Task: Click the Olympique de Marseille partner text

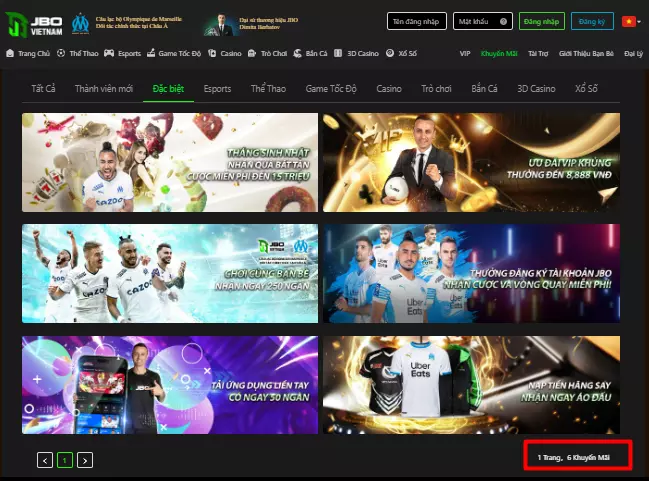Action: [138, 22]
